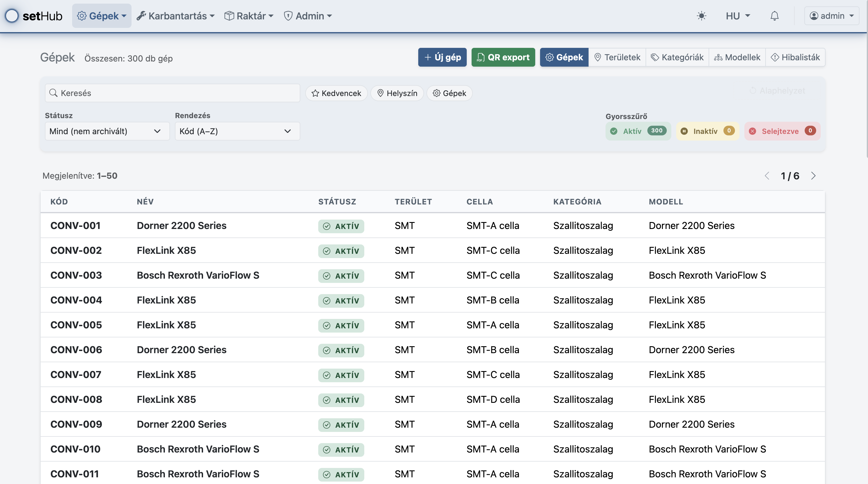868x484 pixels.
Task: Open notifications bell icon
Action: pos(774,16)
